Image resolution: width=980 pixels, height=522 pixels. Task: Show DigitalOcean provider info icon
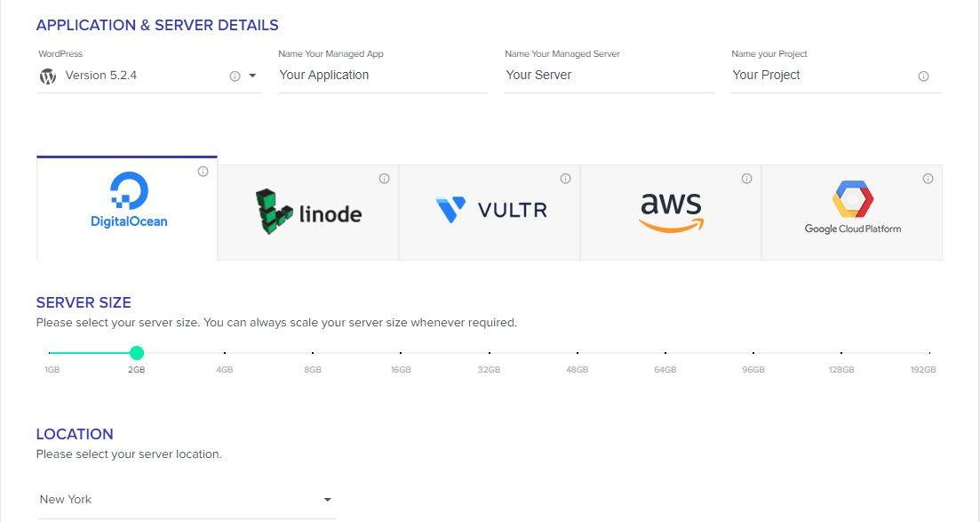click(x=203, y=172)
